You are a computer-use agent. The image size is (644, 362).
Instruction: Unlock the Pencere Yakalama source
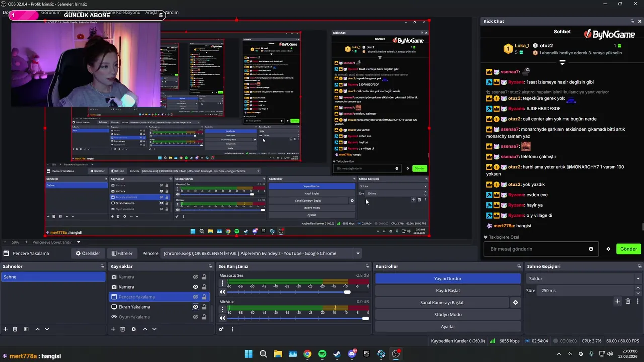click(204, 297)
